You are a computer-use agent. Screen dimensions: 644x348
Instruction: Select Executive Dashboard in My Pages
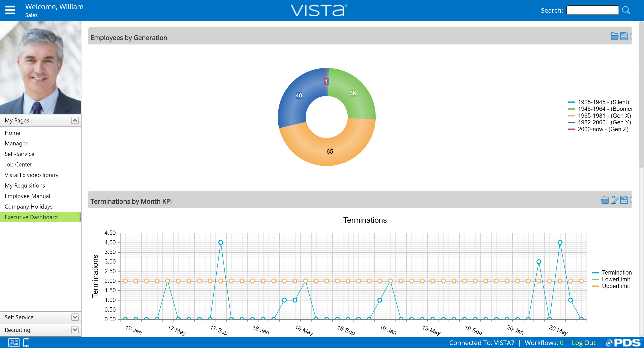[x=31, y=217]
